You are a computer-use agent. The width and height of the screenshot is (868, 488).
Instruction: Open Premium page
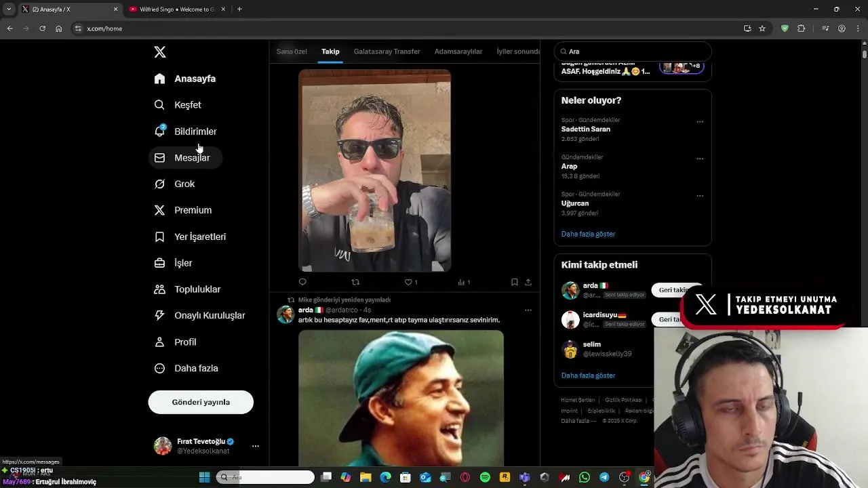point(183,210)
